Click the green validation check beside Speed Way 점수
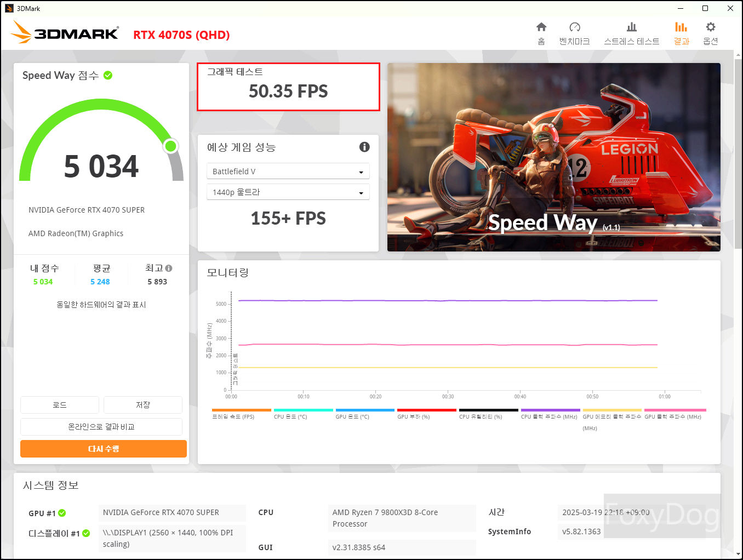The height and width of the screenshot is (560, 743). [x=108, y=75]
